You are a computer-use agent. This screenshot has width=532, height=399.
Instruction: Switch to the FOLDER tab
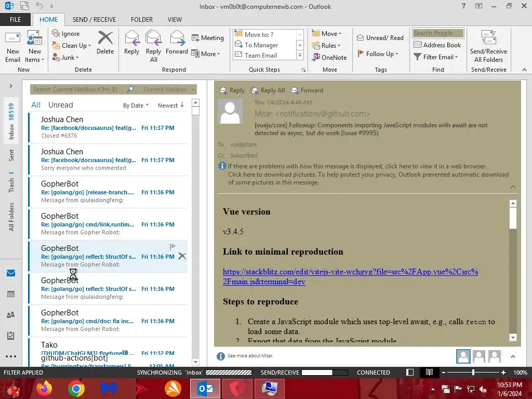pyautogui.click(x=142, y=19)
